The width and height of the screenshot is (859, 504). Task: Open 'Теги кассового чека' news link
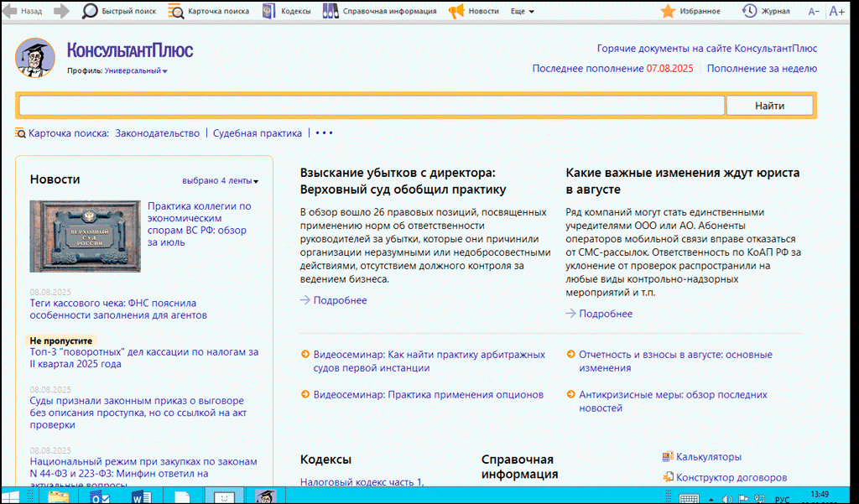[118, 309]
